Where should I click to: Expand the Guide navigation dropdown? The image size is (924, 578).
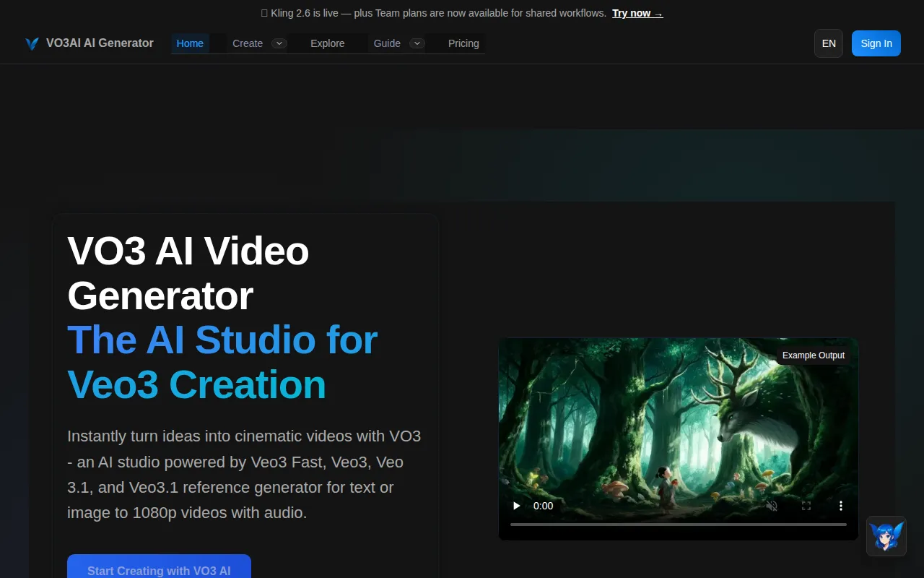[417, 43]
